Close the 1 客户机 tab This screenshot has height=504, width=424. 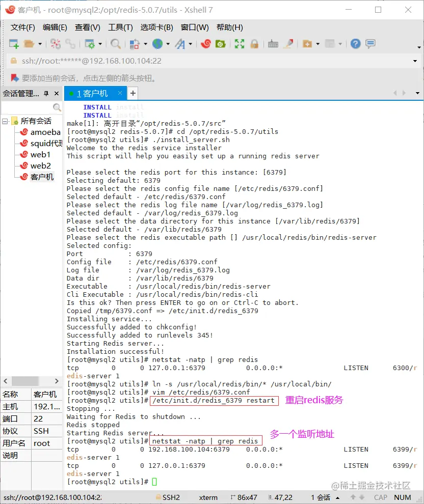point(120,93)
